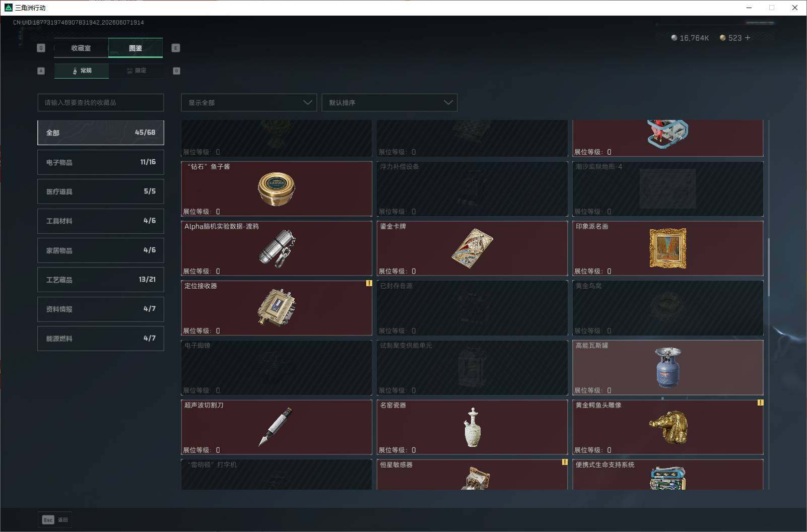Click the Q key hint icon
The height and width of the screenshot is (532, 807).
tap(41, 48)
